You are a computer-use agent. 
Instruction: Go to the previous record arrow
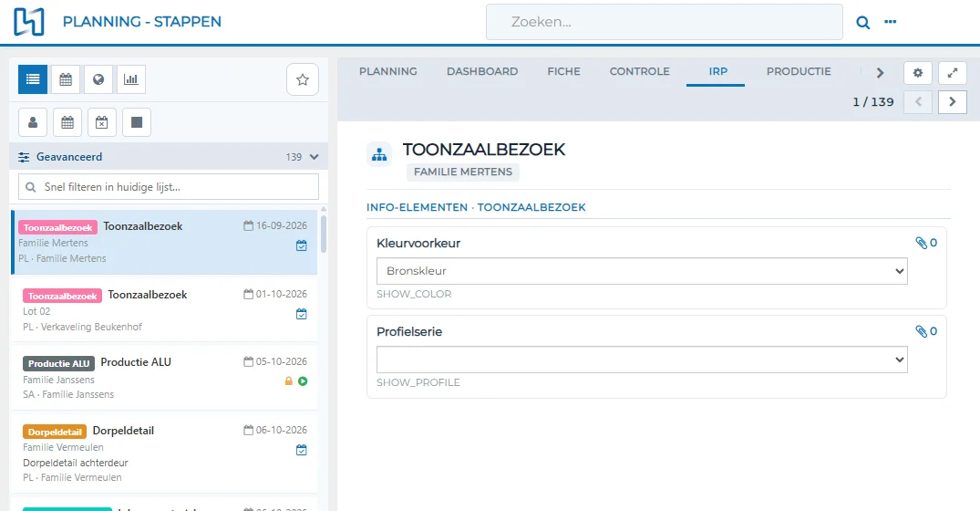coord(917,102)
